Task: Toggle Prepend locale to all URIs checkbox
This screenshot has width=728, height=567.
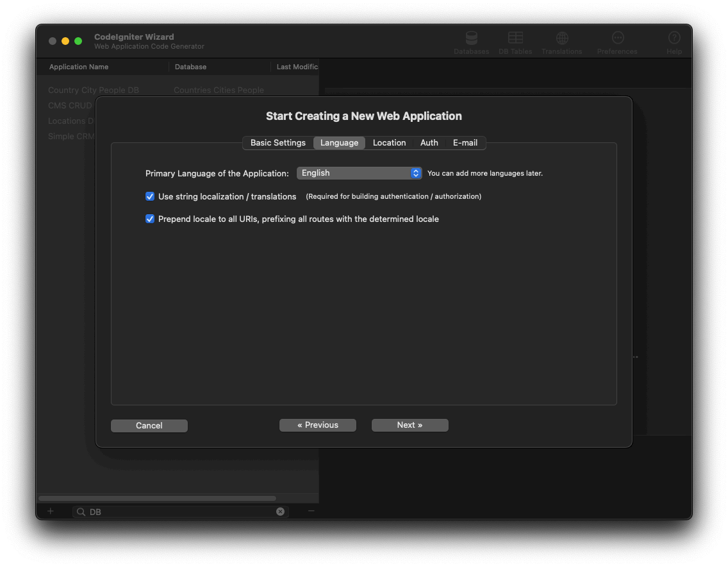Action: click(150, 219)
